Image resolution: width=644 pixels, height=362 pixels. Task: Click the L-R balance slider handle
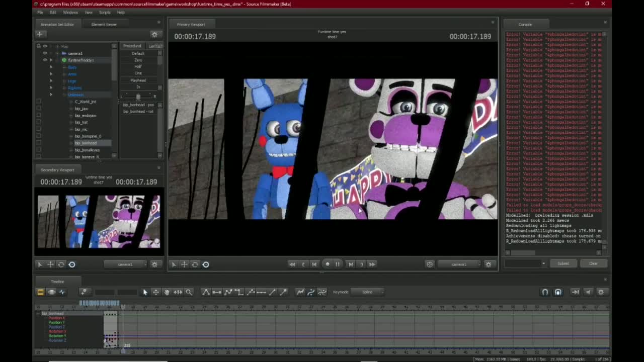coord(138,97)
